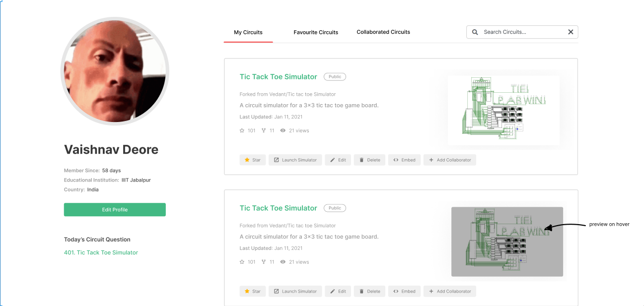Click the fork count icon on the first circuit
644x306 pixels.
click(263, 130)
